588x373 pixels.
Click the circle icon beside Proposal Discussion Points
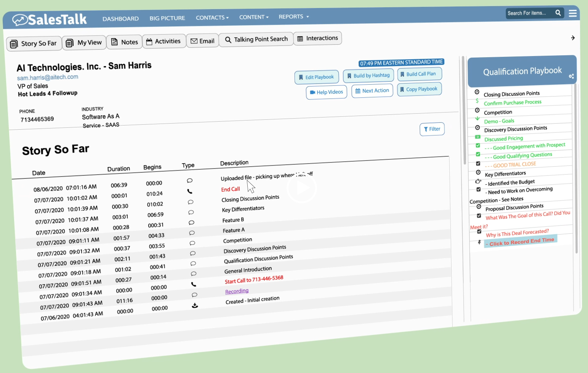pos(479,206)
